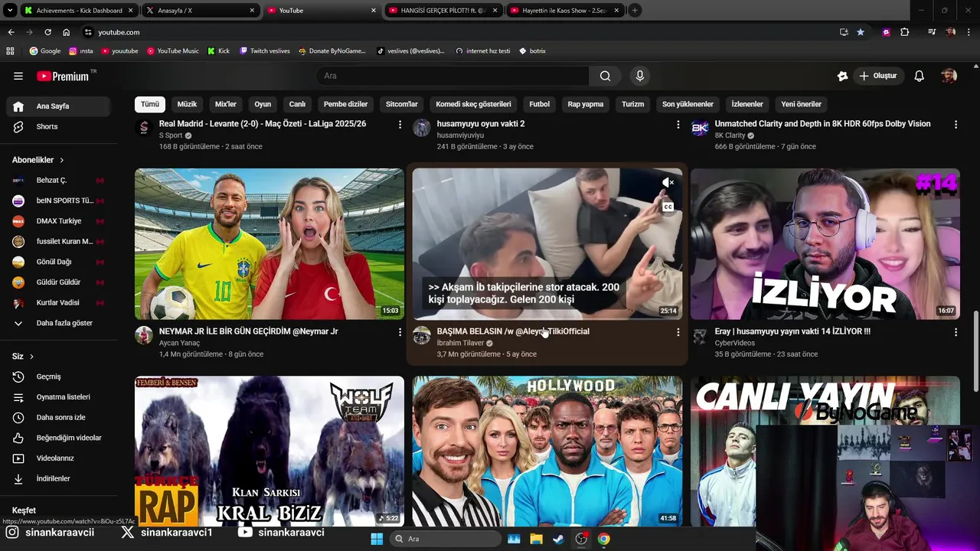Open File Explorer from taskbar

pos(536,539)
